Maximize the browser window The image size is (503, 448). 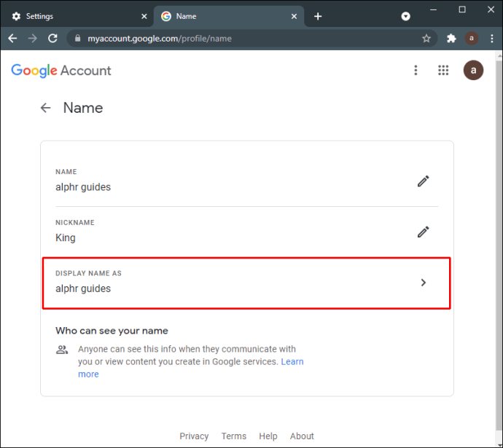click(462, 9)
